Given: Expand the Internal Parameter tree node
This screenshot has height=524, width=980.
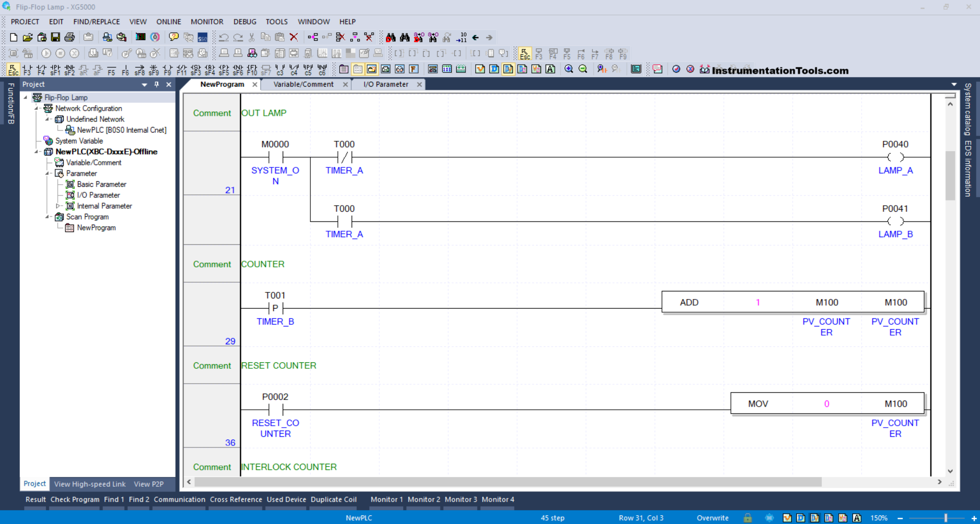Looking at the screenshot, I should click(x=58, y=206).
